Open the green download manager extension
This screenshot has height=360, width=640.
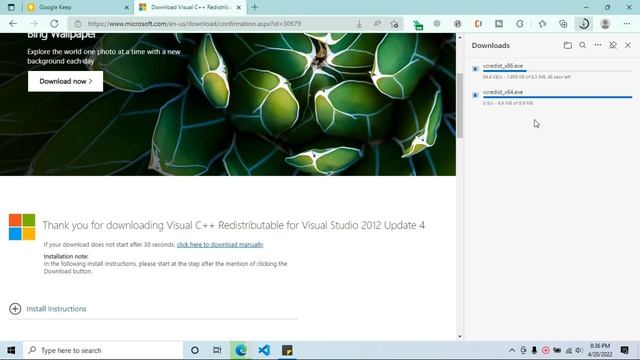(x=418, y=24)
